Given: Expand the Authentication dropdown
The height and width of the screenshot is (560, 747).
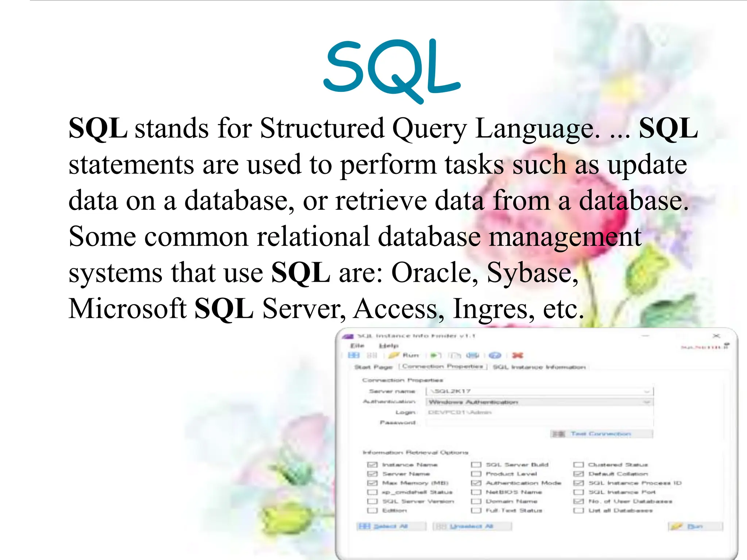Looking at the screenshot, I should (x=647, y=402).
